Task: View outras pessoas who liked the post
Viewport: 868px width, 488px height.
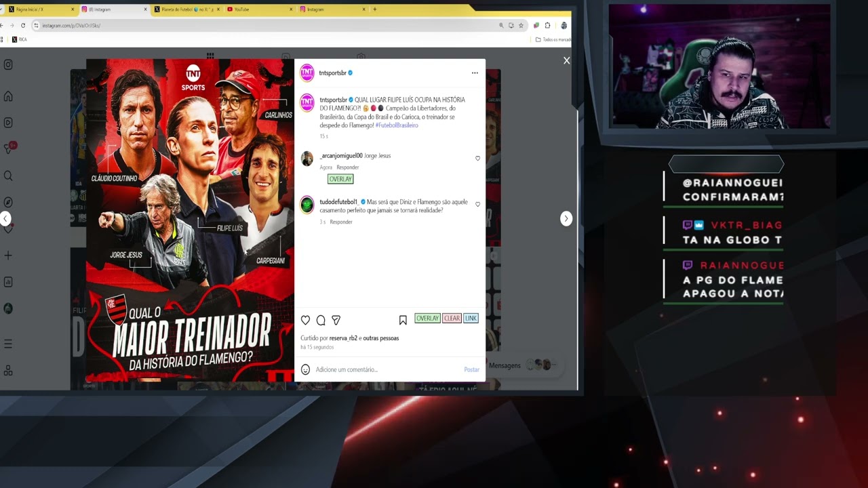Action: click(x=381, y=338)
